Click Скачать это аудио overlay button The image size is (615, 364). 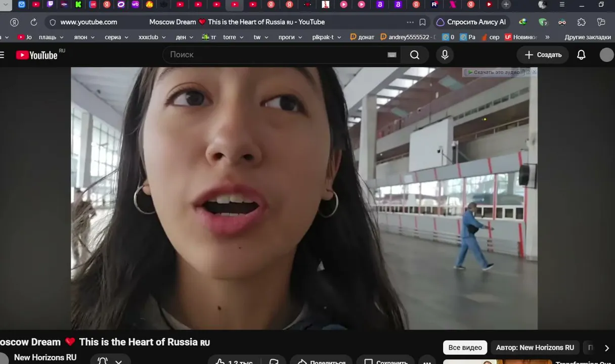pyautogui.click(x=494, y=72)
